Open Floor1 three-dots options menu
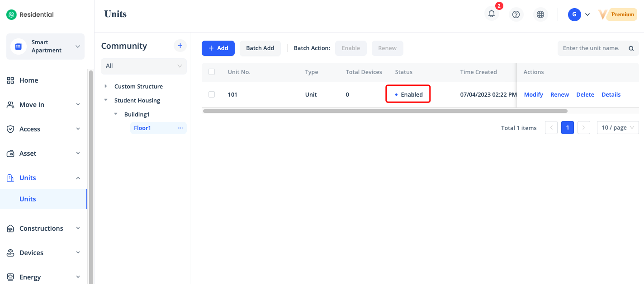Screen dimensions: 644x284 [180, 128]
